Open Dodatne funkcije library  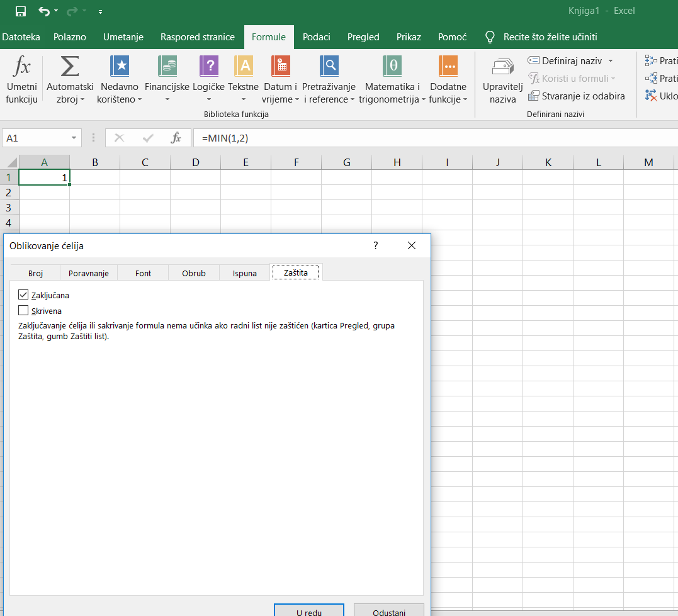[448, 79]
